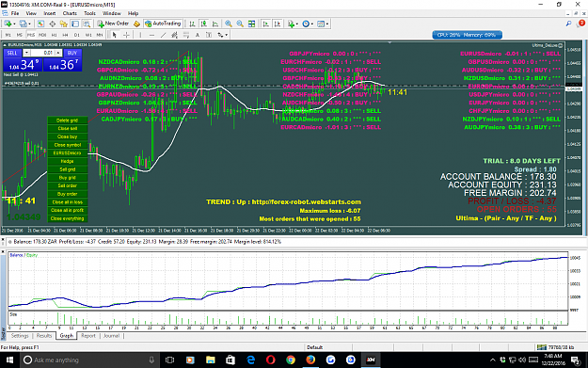Screen dimensions: 588x368
Task: Open Google Chrome from the taskbar
Action: [x=291, y=360]
